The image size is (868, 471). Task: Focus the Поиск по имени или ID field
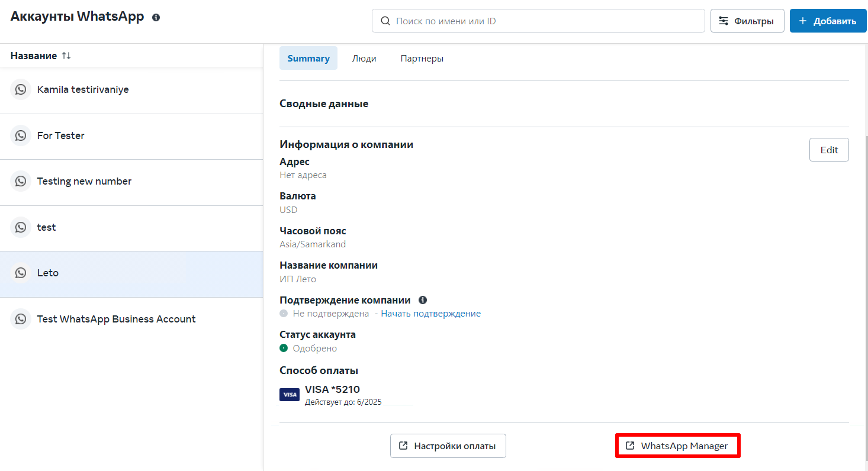pyautogui.click(x=545, y=21)
